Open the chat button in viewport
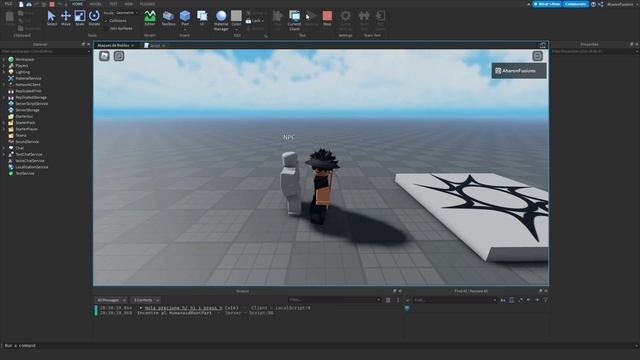The width and height of the screenshot is (640, 360). click(119, 56)
